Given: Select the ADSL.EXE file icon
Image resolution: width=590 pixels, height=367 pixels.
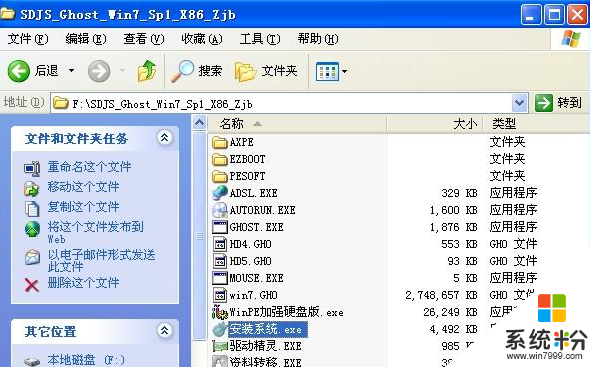Looking at the screenshot, I should [x=219, y=193].
